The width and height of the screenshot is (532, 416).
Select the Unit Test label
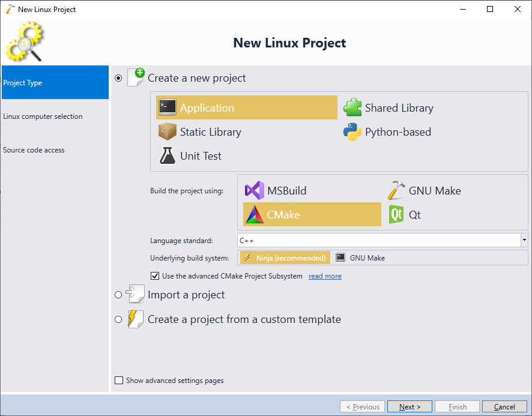coord(201,155)
